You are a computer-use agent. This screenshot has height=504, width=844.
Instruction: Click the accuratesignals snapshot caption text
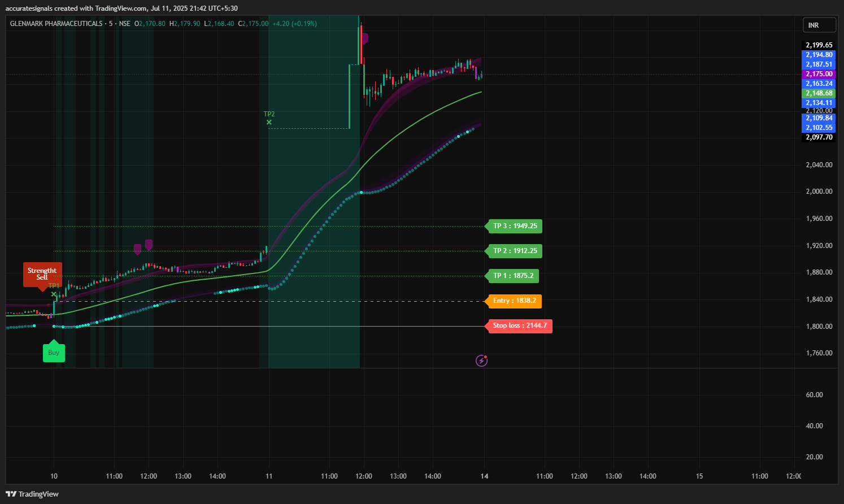pos(121,8)
